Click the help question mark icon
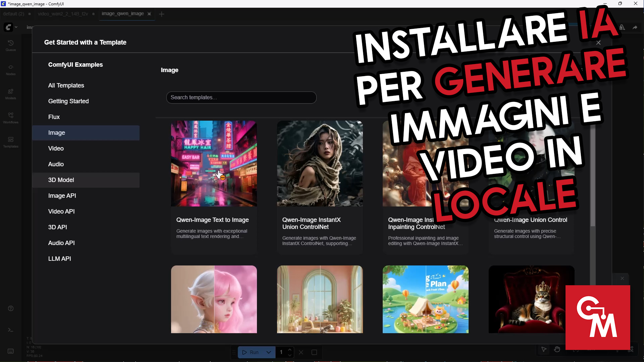The height and width of the screenshot is (362, 644). [x=11, y=308]
